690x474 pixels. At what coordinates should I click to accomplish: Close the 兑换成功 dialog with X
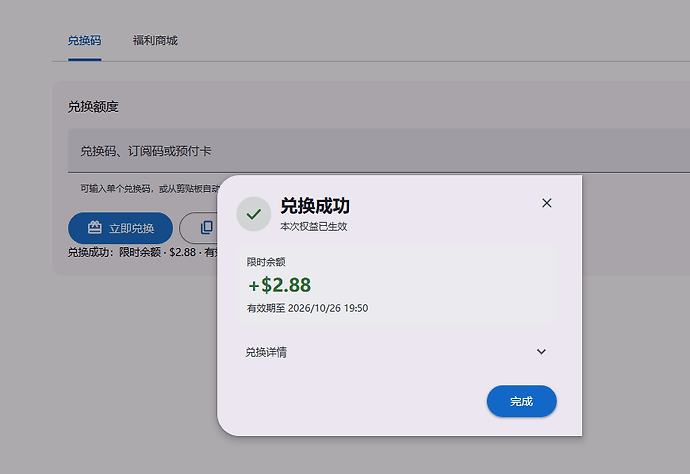[547, 203]
